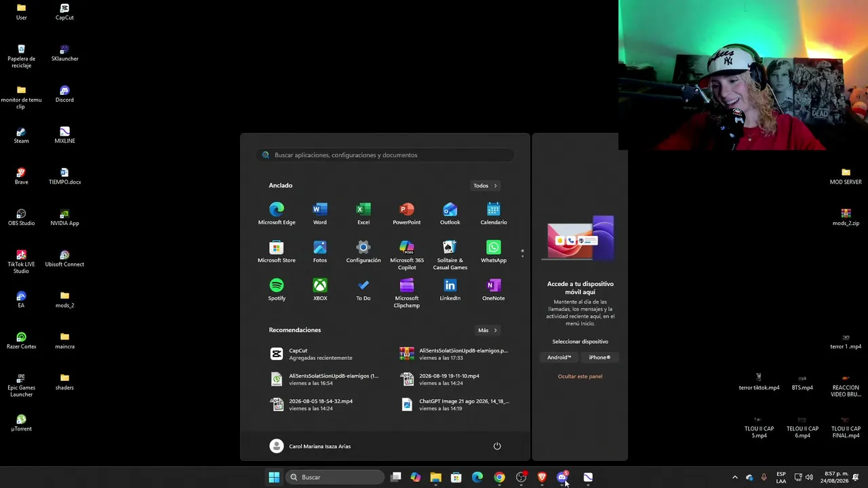Viewport: 868px width, 488px height.
Task: Select the EA desktop shortcut
Action: (x=21, y=300)
